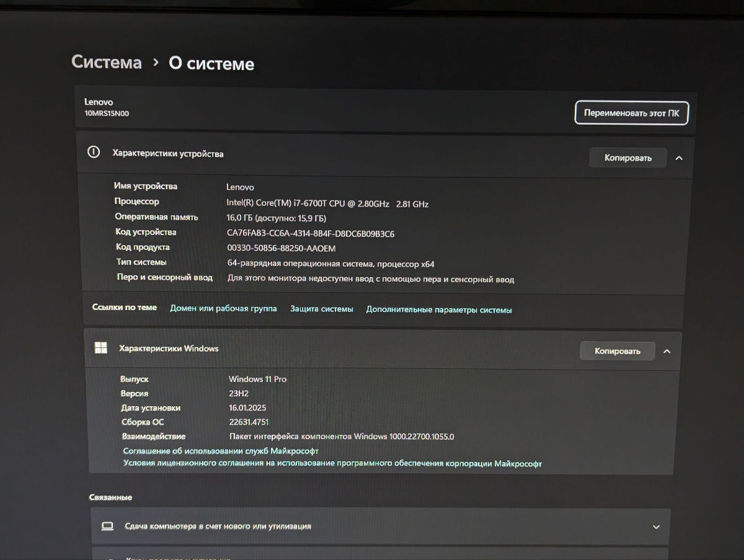Copy Windows specifications with Копировать
Viewport: 744px width, 560px height.
click(617, 351)
